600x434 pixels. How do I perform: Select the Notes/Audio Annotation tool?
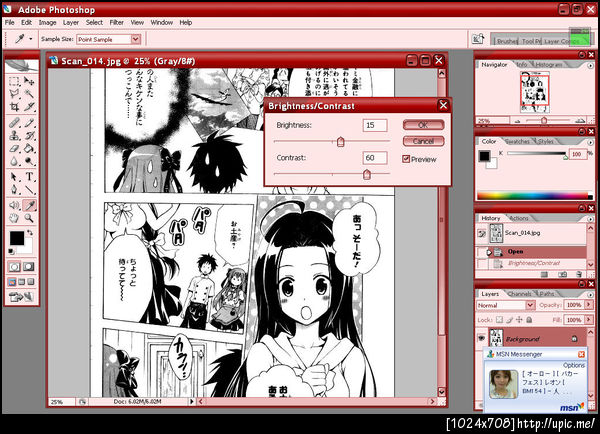[x=14, y=206]
